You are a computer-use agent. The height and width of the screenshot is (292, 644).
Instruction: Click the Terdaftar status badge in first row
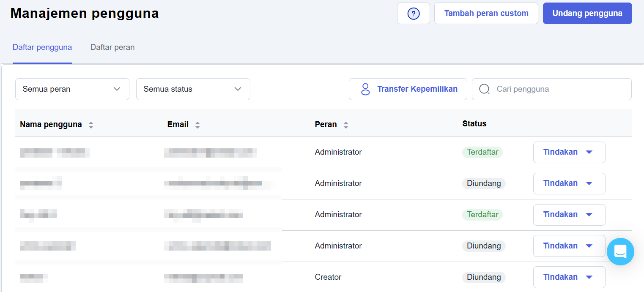tap(482, 152)
